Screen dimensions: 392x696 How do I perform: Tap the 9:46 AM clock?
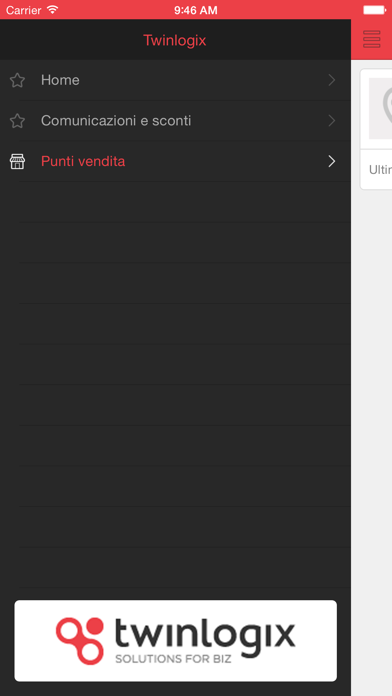click(196, 10)
